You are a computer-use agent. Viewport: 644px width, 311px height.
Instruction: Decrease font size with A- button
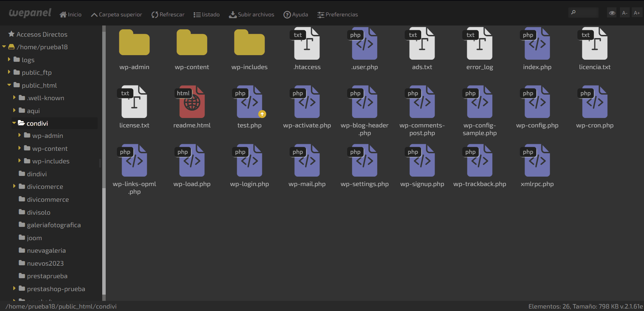click(624, 13)
